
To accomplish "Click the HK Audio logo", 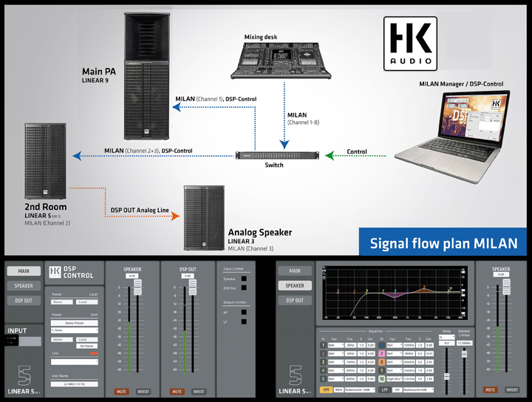I will click(410, 44).
